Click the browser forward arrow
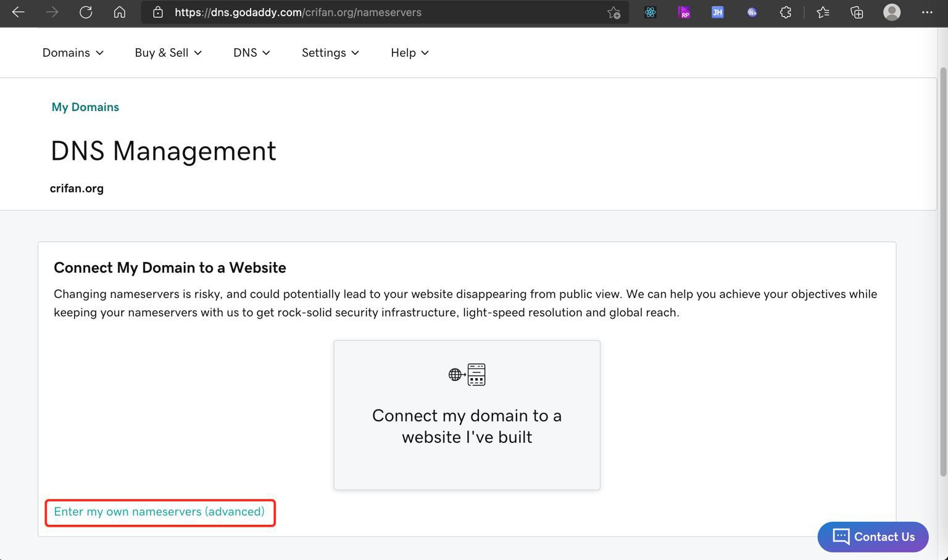This screenshot has width=948, height=560. (52, 12)
